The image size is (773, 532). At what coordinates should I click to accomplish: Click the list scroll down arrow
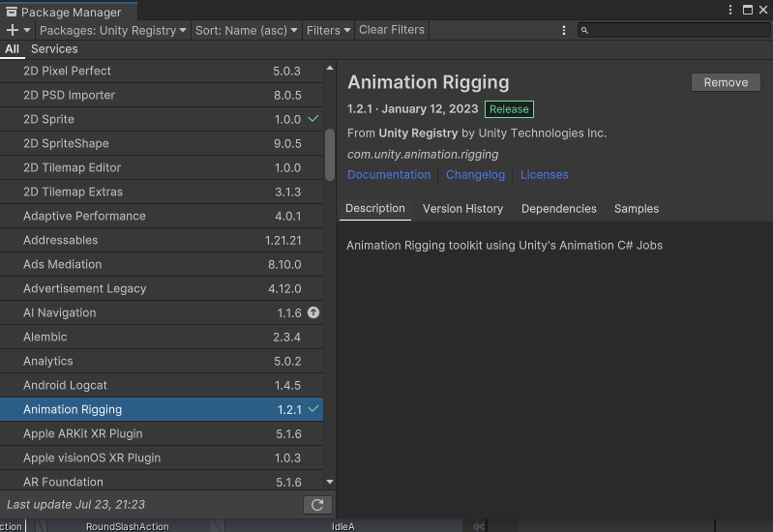click(330, 482)
